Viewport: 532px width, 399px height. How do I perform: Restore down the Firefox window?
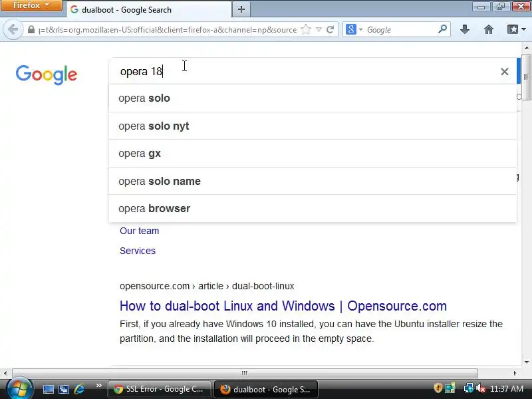501,6
